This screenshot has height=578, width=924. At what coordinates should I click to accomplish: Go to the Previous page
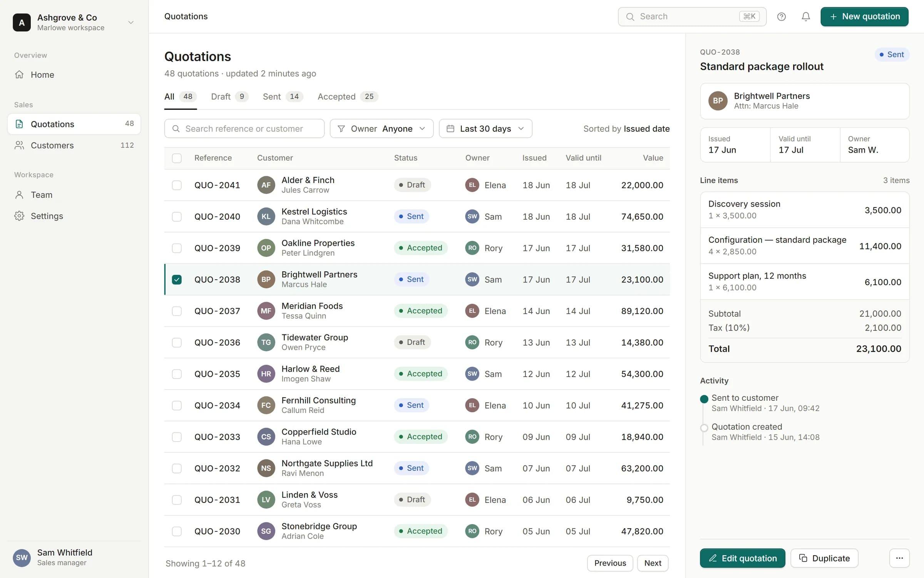tap(610, 563)
